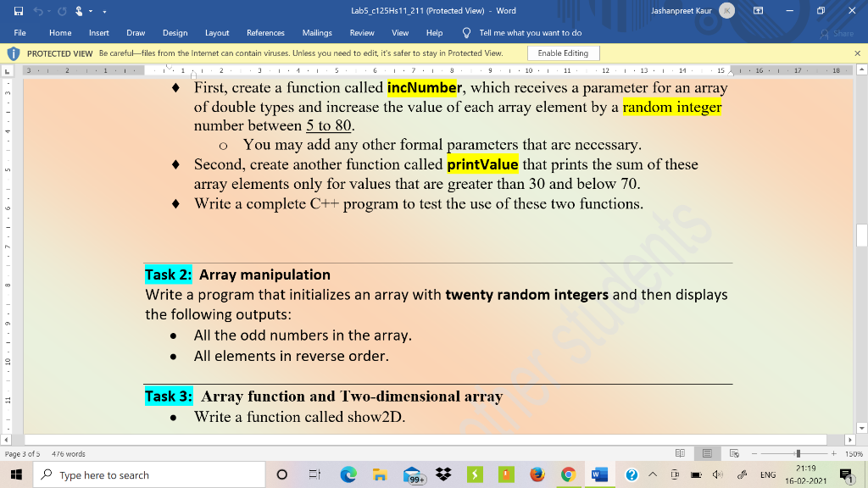
Task: Switch to Web Layout view
Action: click(x=734, y=454)
